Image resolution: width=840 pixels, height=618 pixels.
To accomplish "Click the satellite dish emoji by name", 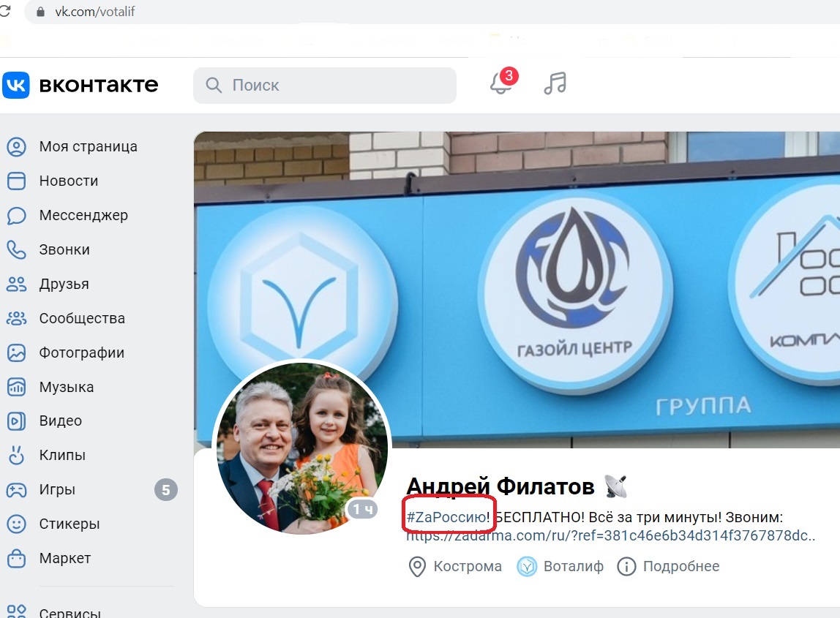I will pyautogui.click(x=616, y=486).
